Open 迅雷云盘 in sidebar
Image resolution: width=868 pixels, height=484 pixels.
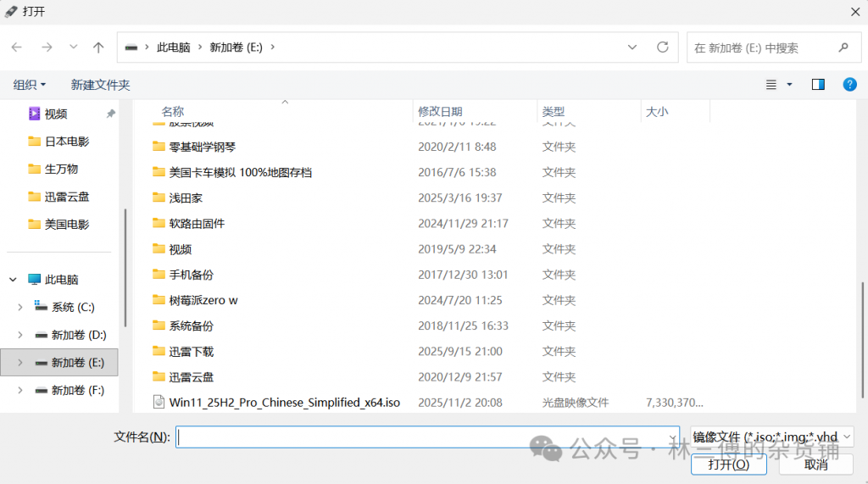coord(58,197)
